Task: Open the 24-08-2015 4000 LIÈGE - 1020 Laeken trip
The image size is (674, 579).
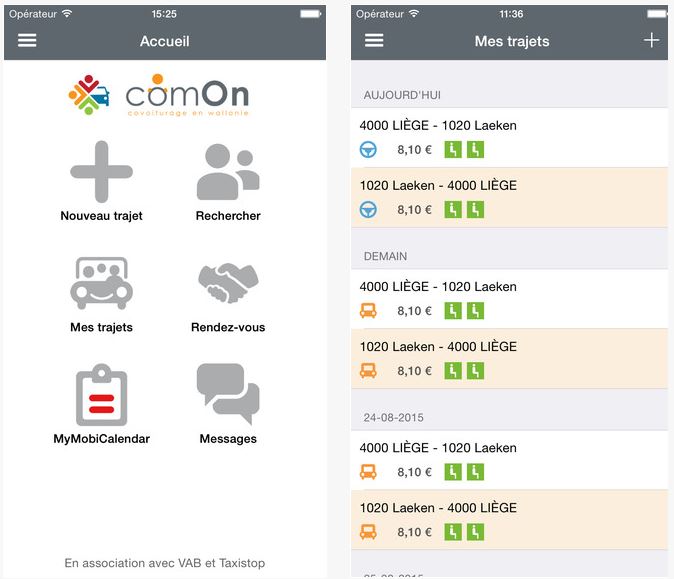Action: click(509, 460)
